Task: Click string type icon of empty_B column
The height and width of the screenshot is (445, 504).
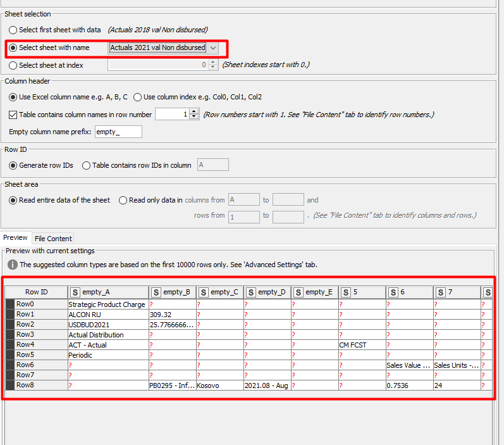Action: [156, 292]
